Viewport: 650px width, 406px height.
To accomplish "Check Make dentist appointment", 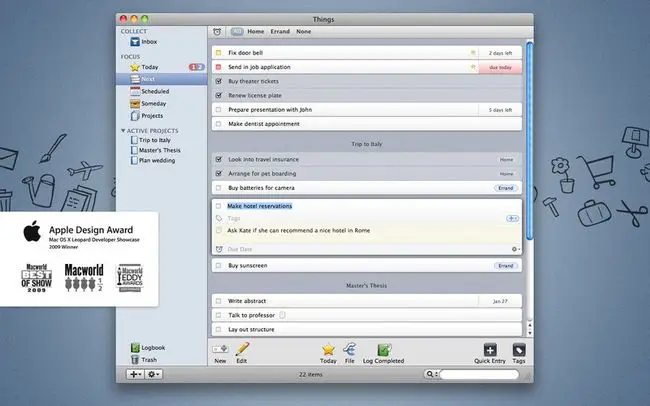I will 218,124.
